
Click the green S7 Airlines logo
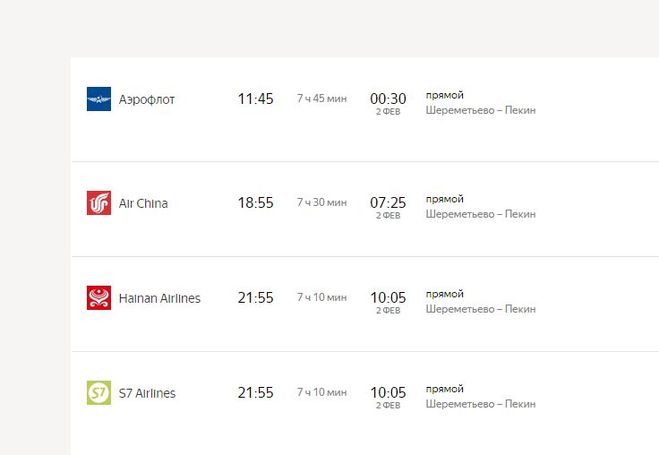point(99,393)
